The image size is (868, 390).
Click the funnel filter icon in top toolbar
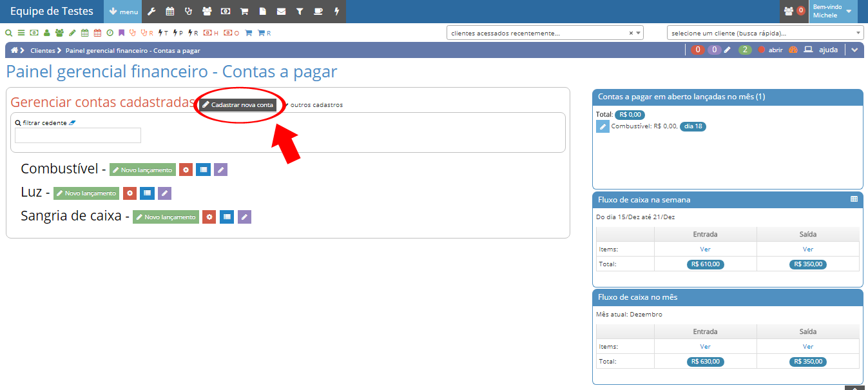click(300, 12)
